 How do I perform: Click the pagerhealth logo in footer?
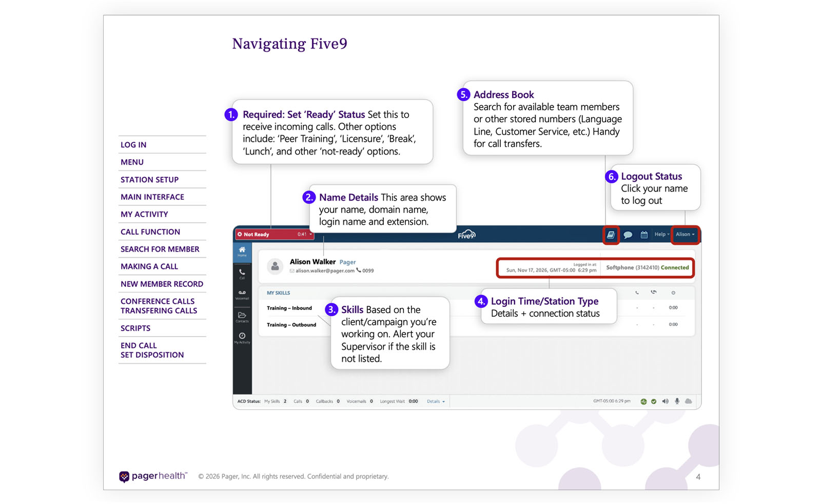(x=153, y=476)
